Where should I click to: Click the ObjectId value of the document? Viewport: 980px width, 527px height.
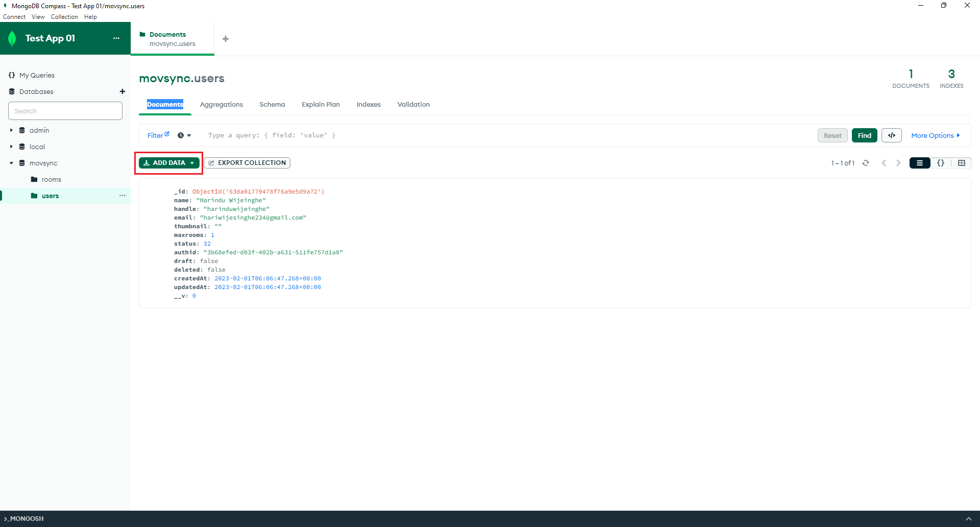258,191
